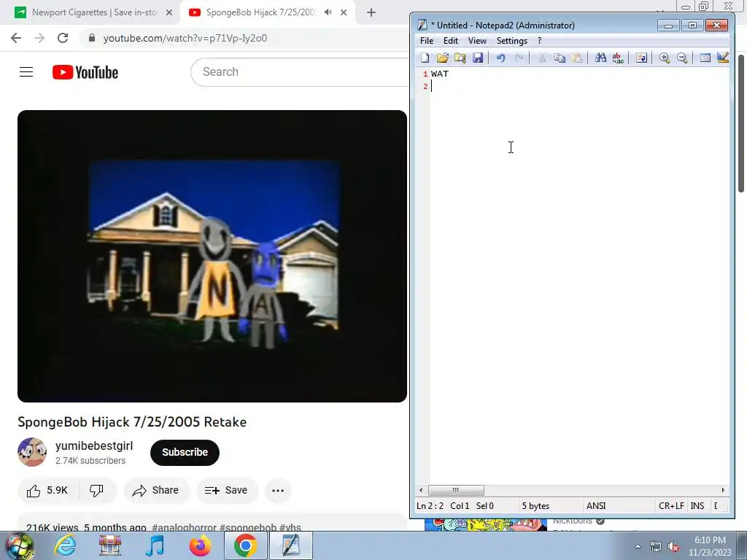This screenshot has width=747, height=560.
Task: Click the address bar URL
Action: [x=185, y=38]
